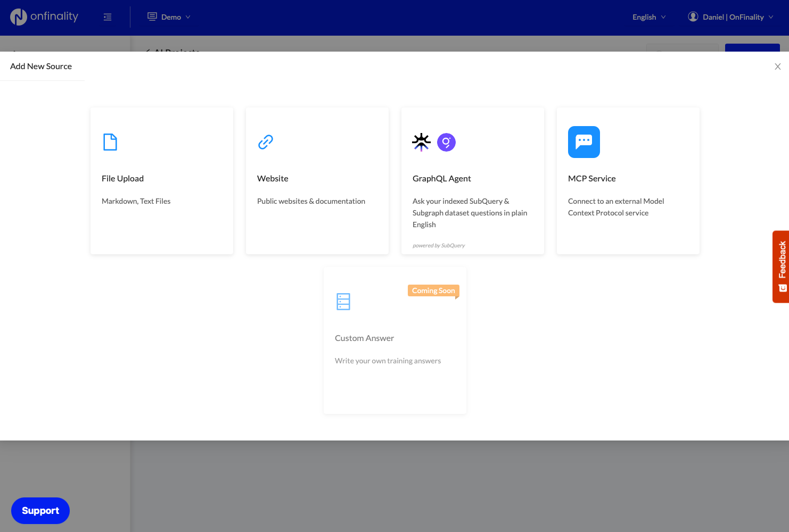This screenshot has height=532, width=789.
Task: Select the Add New Source tab heading
Action: (41, 66)
